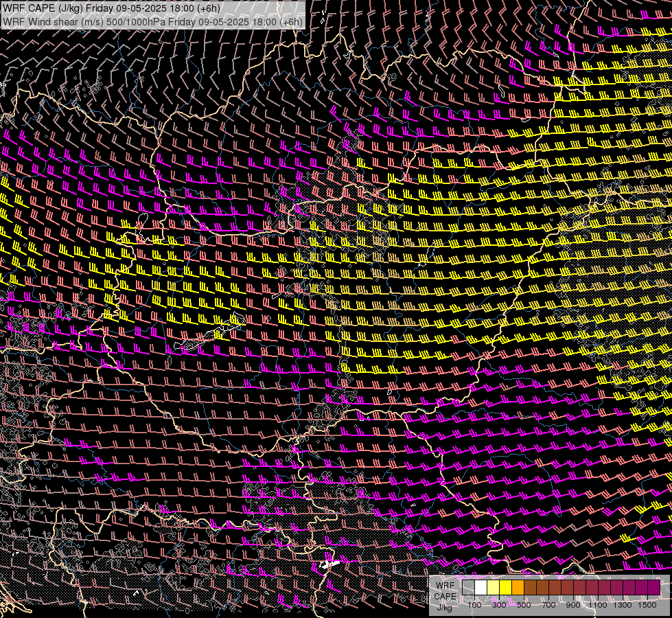Click the J/kg unit label in legend
Image resolution: width=672 pixels, height=618 pixels.
(x=445, y=608)
